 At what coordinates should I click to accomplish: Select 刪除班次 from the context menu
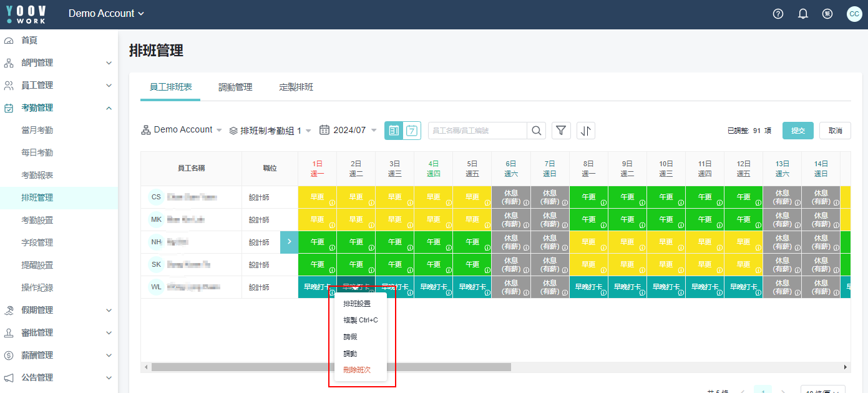(x=357, y=370)
